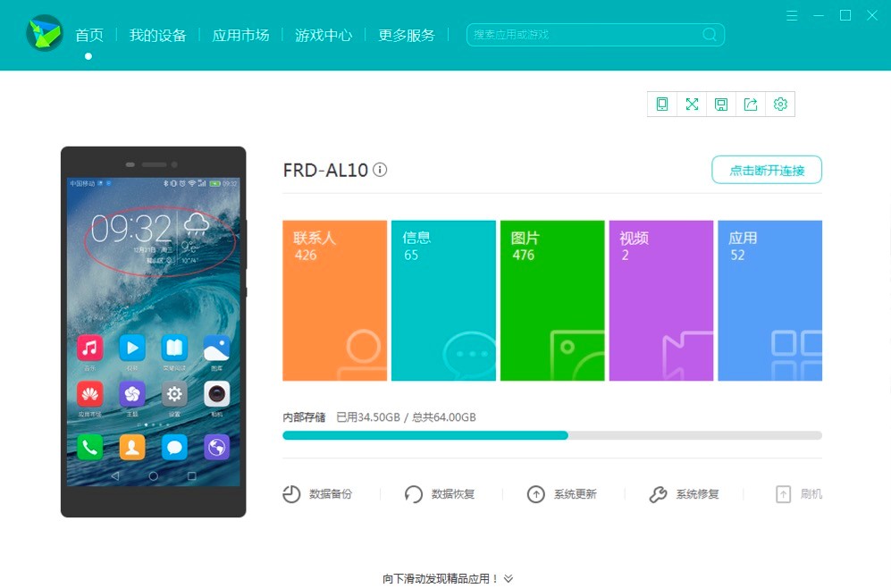The width and height of the screenshot is (891, 588).
Task: Click the search apps input field
Action: coord(594,34)
